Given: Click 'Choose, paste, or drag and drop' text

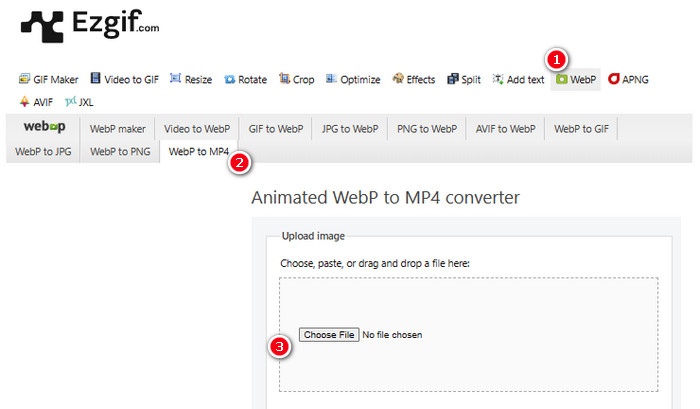Looking at the screenshot, I should click(375, 263).
